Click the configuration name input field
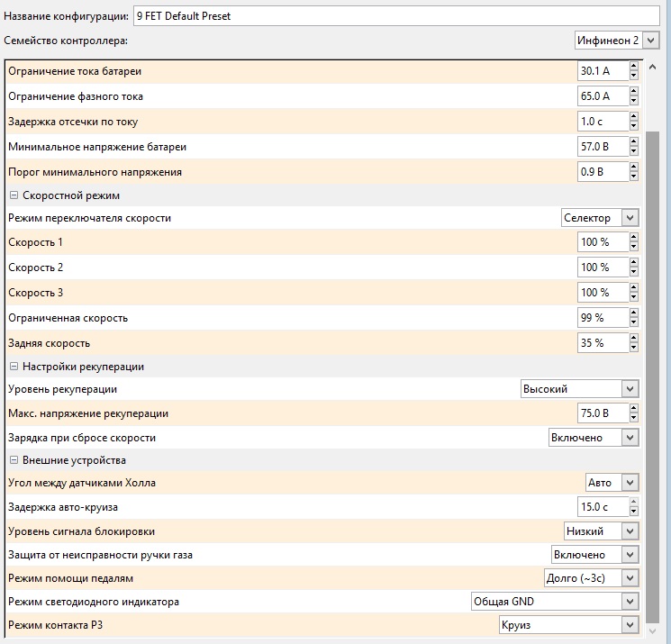 (396, 17)
